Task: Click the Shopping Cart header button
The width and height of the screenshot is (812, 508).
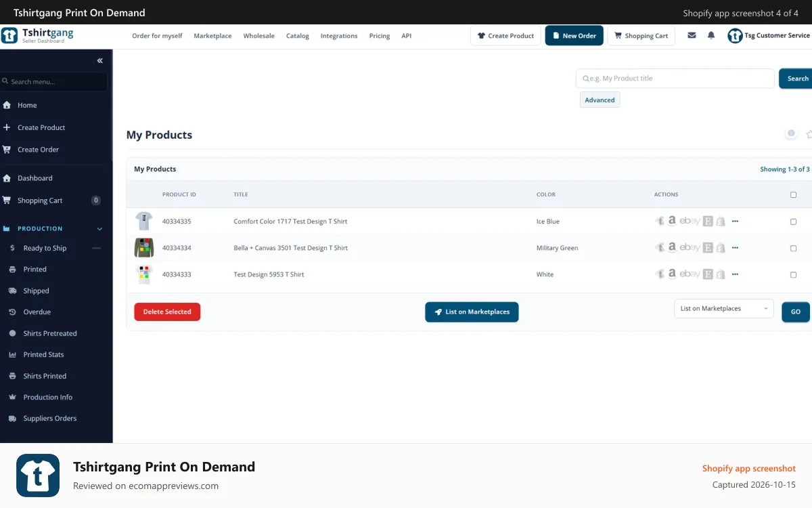Action: coord(641,36)
